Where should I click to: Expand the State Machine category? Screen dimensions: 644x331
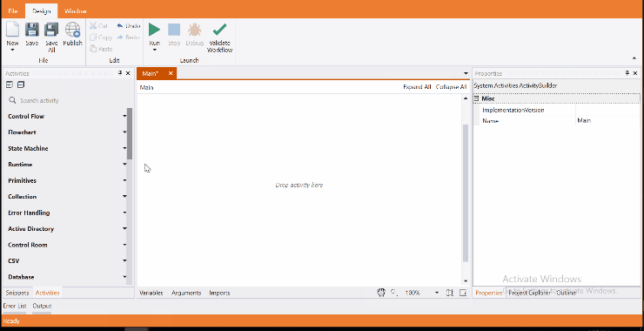point(124,148)
